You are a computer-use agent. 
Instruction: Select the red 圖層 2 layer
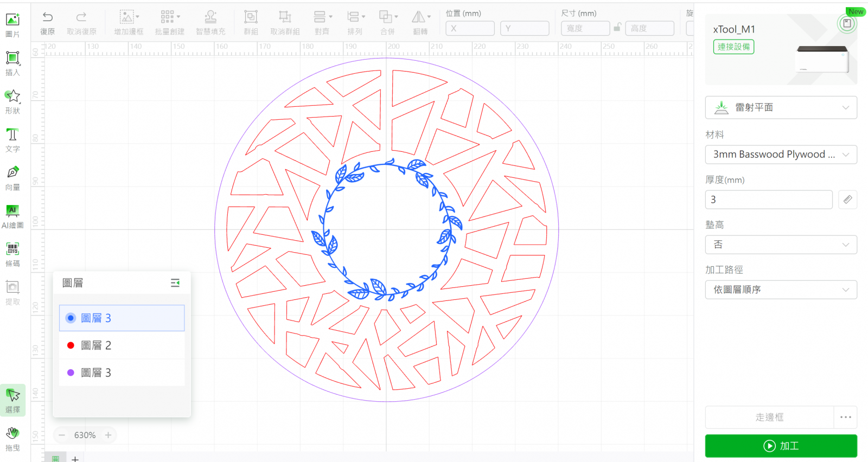click(x=96, y=345)
